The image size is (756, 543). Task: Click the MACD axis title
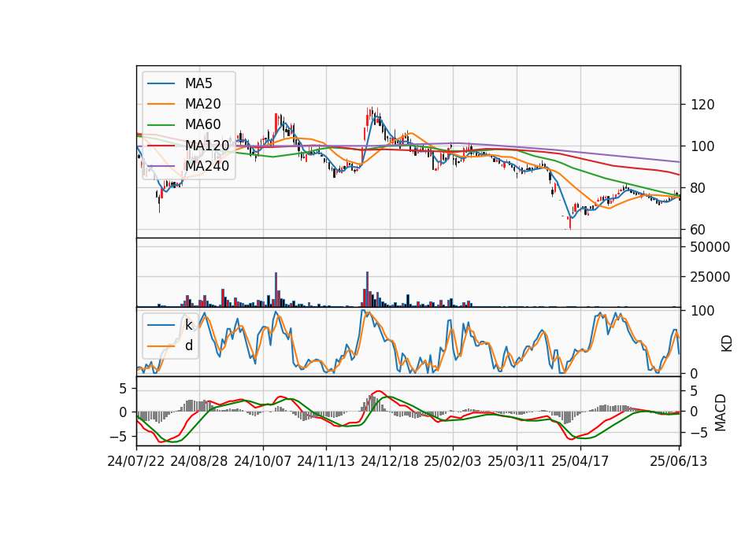[x=721, y=412]
